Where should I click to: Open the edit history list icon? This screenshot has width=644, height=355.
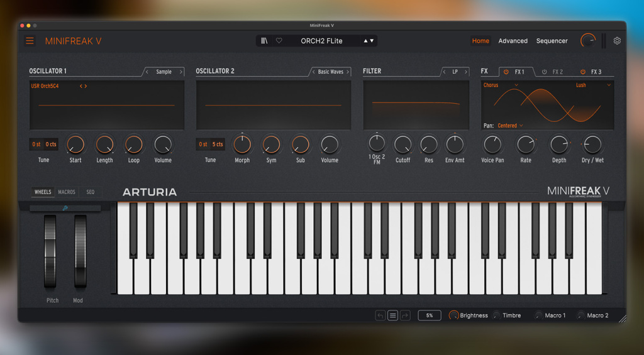(x=392, y=315)
